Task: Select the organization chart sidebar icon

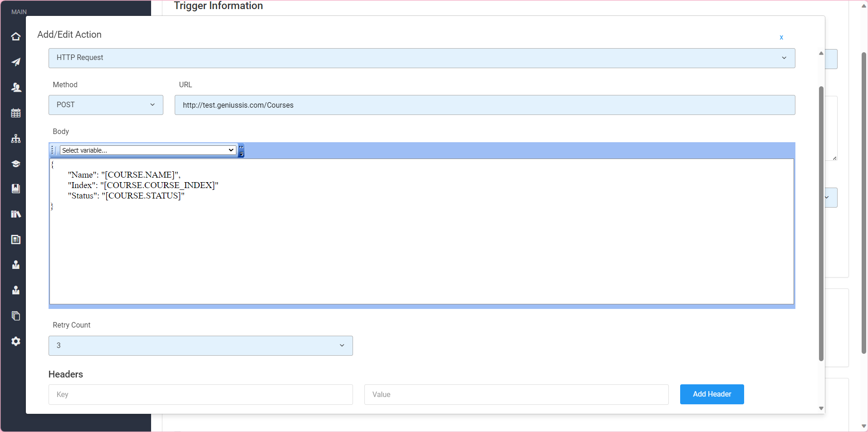Action: [x=16, y=139]
